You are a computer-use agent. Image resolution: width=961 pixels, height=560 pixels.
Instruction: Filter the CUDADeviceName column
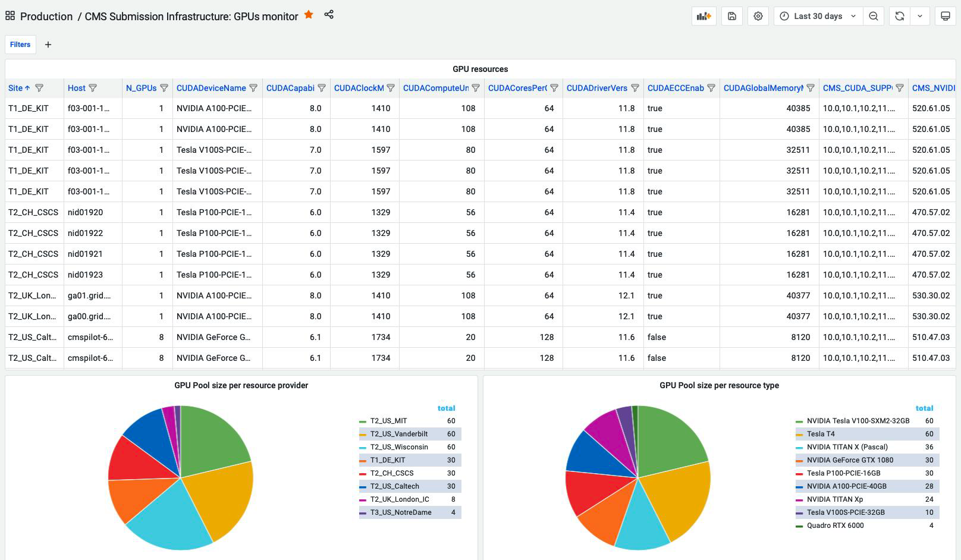(x=253, y=88)
